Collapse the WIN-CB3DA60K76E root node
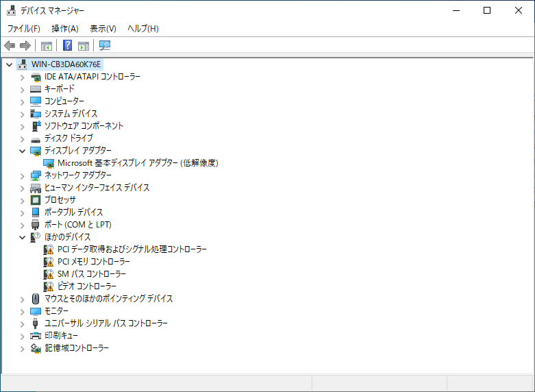Screen dimensions: 535x392 10,64
